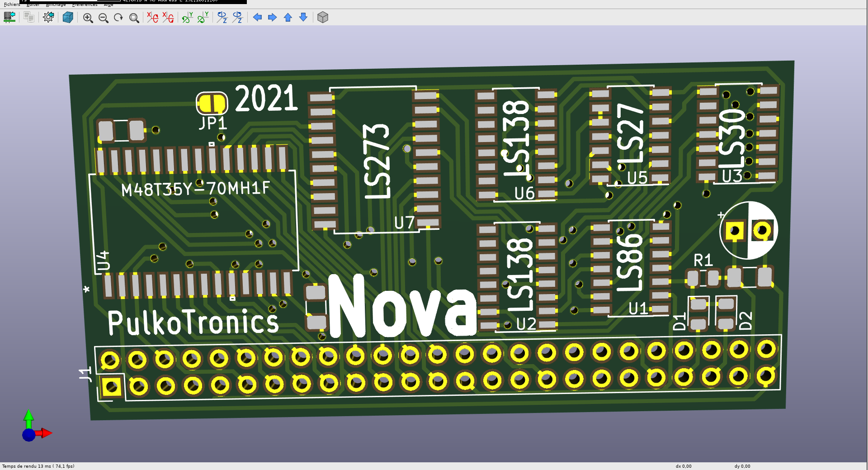868x470 pixels.
Task: Click Copy 3D image to clipboard icon
Action: coord(29,18)
